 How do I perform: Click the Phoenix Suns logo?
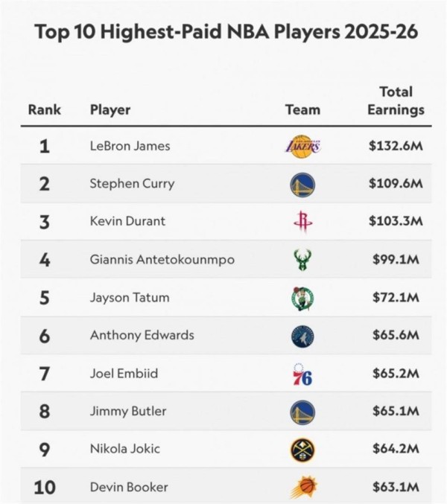pyautogui.click(x=302, y=488)
